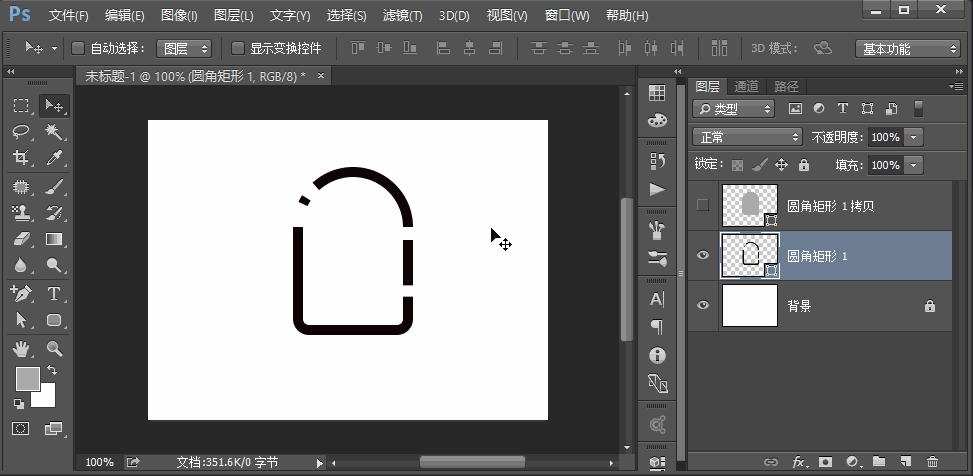Enable the 显示变换控件 checkbox

[238, 48]
